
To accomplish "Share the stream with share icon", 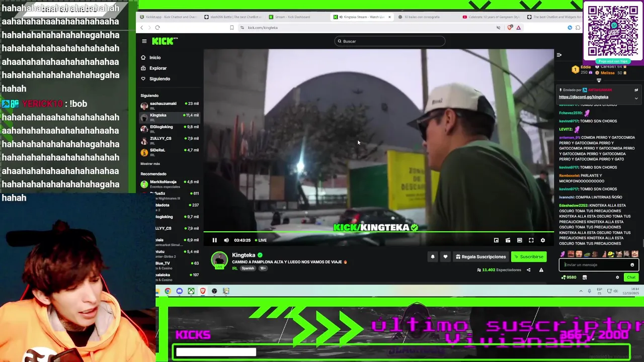I will tap(528, 270).
